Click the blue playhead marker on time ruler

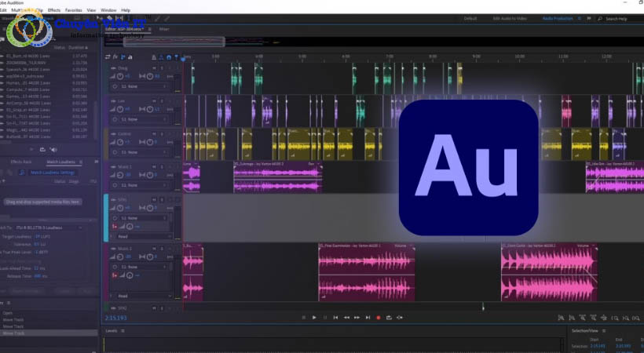pos(183,59)
